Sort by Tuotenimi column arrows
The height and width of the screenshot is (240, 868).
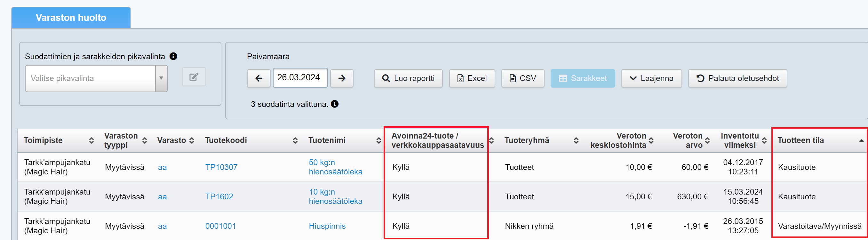pos(378,140)
